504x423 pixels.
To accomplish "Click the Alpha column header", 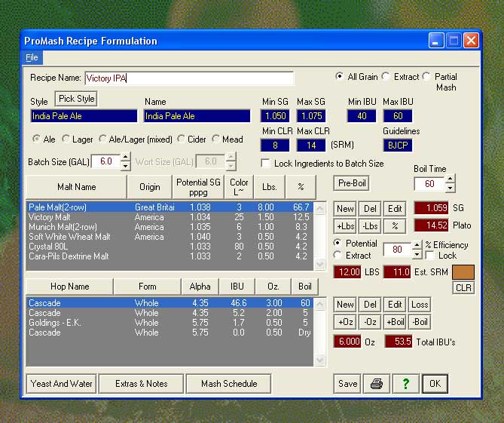I will (x=200, y=287).
